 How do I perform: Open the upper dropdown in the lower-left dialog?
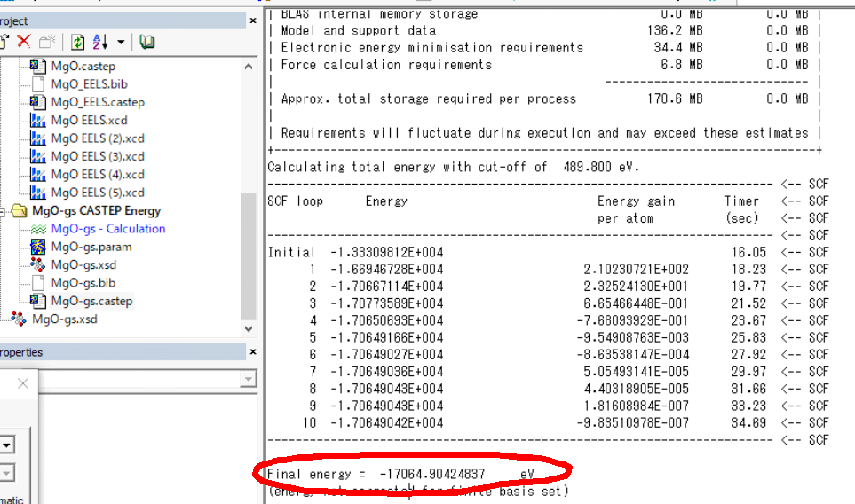coord(6,445)
